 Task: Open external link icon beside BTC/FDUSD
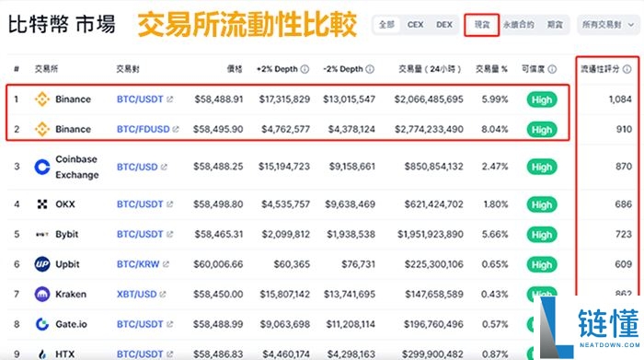click(x=176, y=129)
